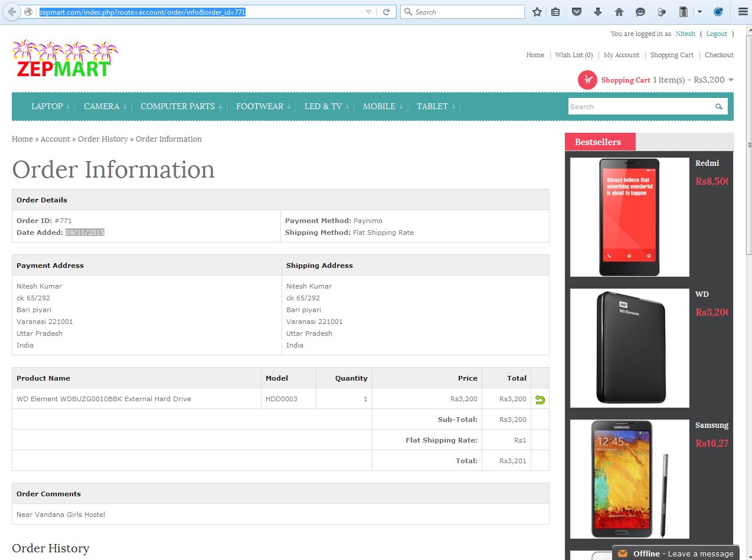Open the COMPUTER PARTS menu
The height and width of the screenshot is (560, 752).
point(181,106)
